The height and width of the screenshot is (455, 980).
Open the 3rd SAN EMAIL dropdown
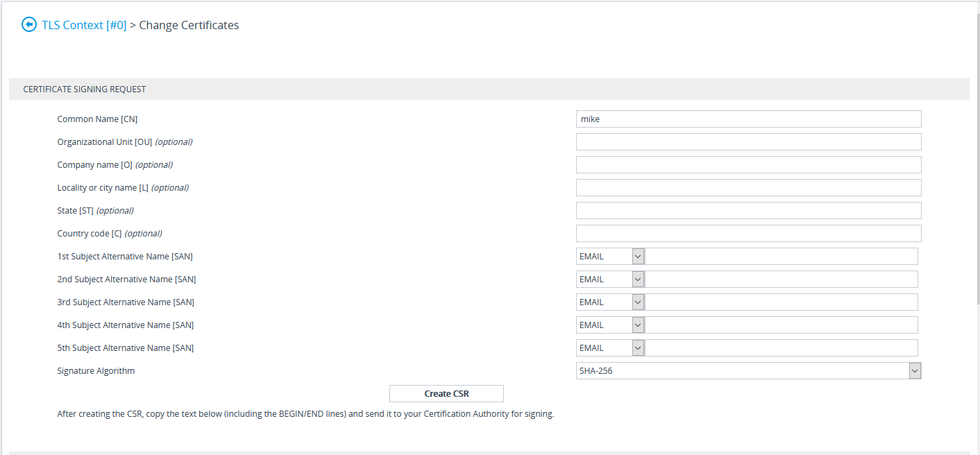coord(610,302)
